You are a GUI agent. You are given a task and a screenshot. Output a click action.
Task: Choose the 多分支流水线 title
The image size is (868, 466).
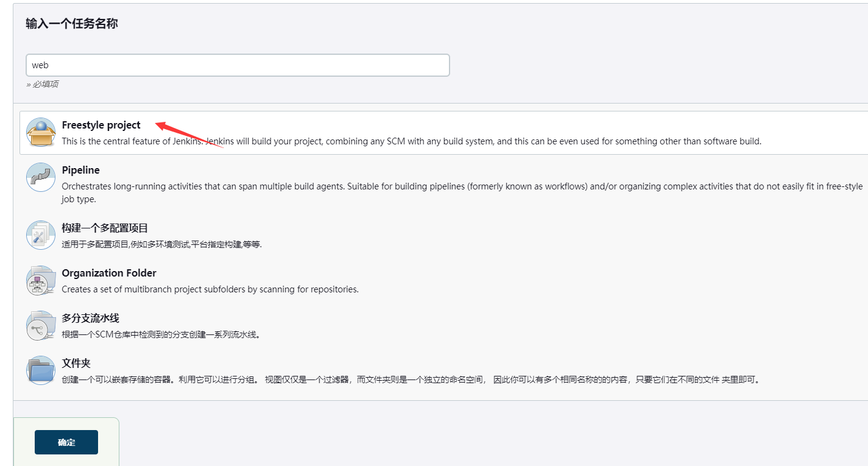click(90, 318)
